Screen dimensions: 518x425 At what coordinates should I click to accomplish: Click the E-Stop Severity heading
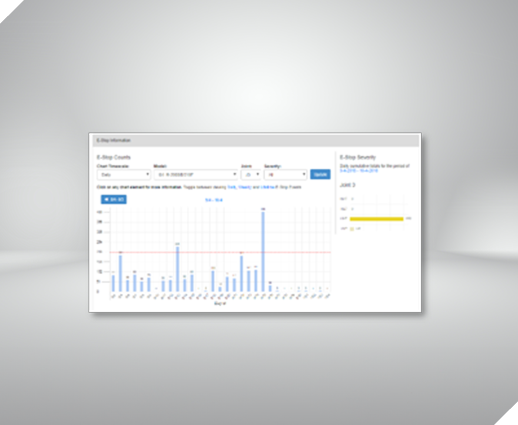[x=358, y=157]
